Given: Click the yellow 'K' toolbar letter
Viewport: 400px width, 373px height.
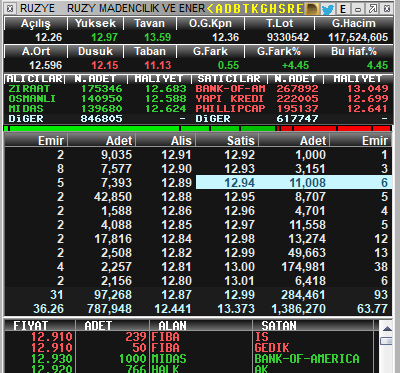Looking at the screenshot, I should [255, 9].
